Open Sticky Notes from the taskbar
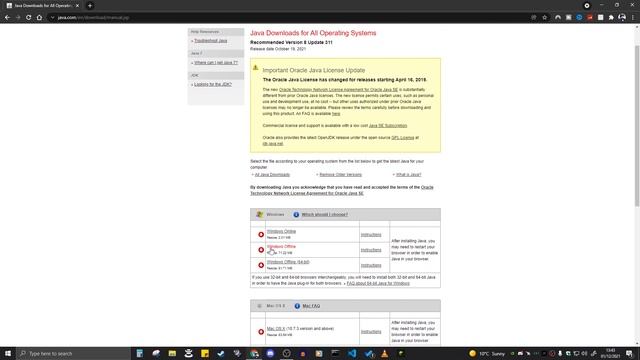The height and width of the screenshot is (360, 640). [205, 353]
